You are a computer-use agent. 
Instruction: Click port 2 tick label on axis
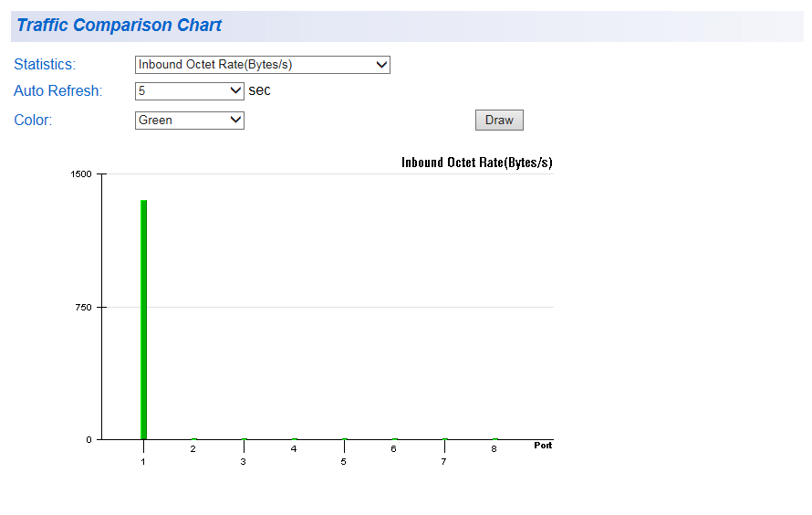(193, 448)
